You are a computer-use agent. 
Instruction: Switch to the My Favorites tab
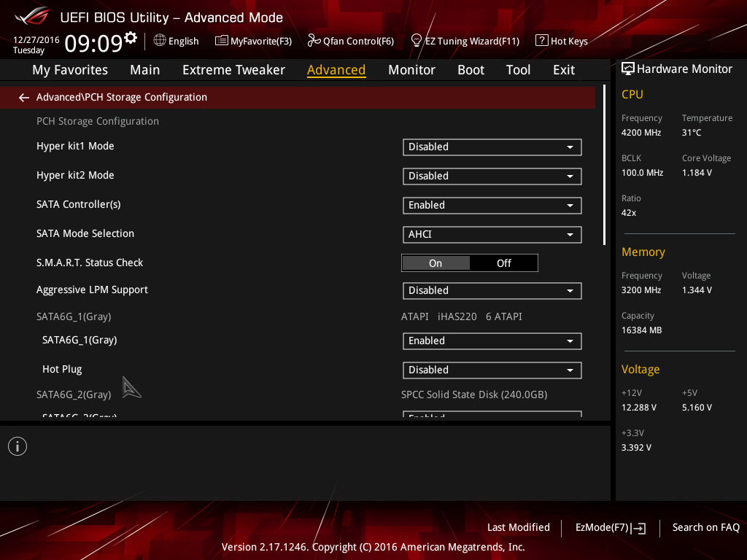click(x=70, y=70)
